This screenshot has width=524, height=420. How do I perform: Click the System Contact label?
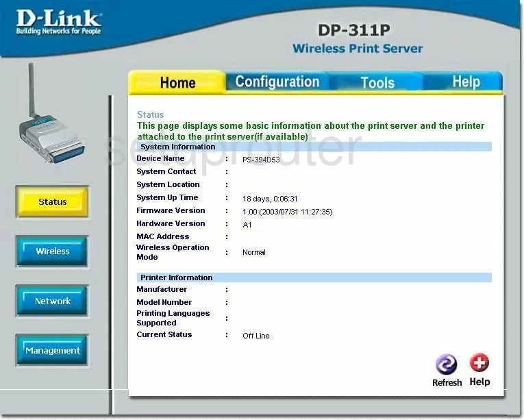click(x=166, y=171)
